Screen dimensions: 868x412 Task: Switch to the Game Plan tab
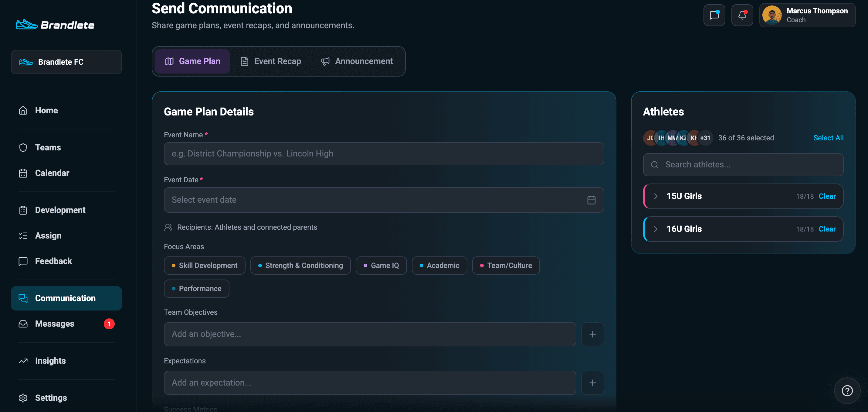click(x=192, y=61)
